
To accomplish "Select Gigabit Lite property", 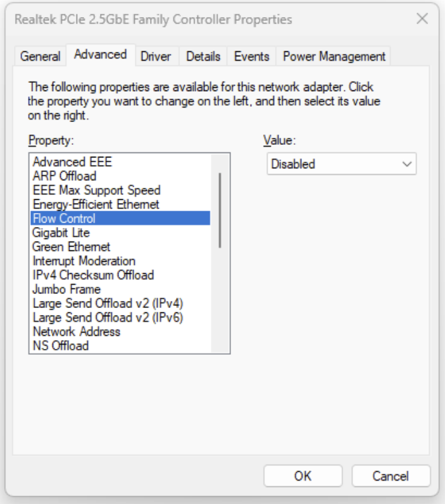I will pos(120,232).
